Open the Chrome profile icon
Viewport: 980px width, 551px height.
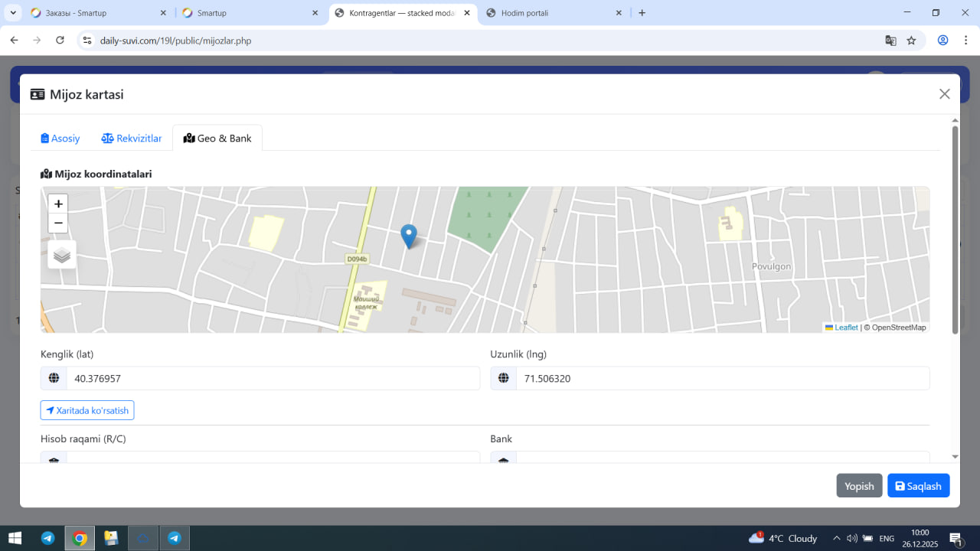tap(942, 41)
